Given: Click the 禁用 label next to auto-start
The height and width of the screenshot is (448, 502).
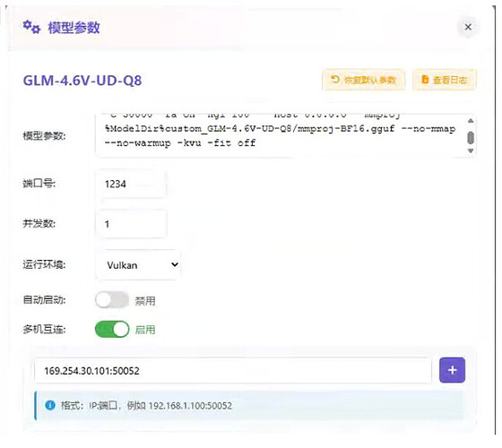Looking at the screenshot, I should pos(145,301).
